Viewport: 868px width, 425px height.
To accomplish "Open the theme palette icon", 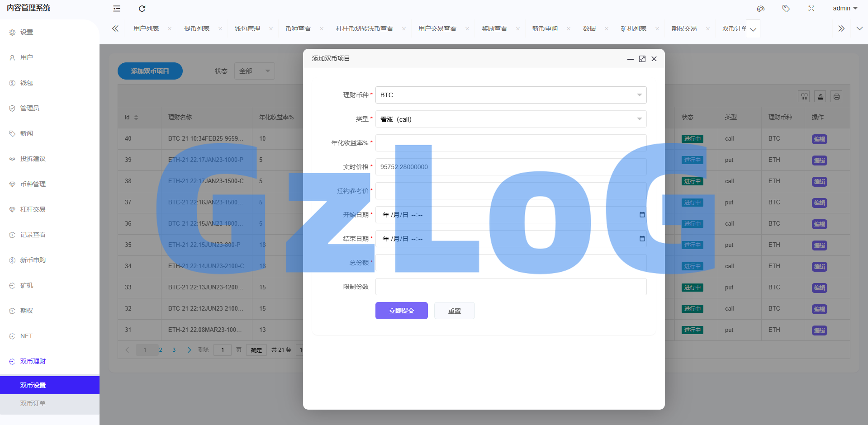I will click(x=761, y=9).
